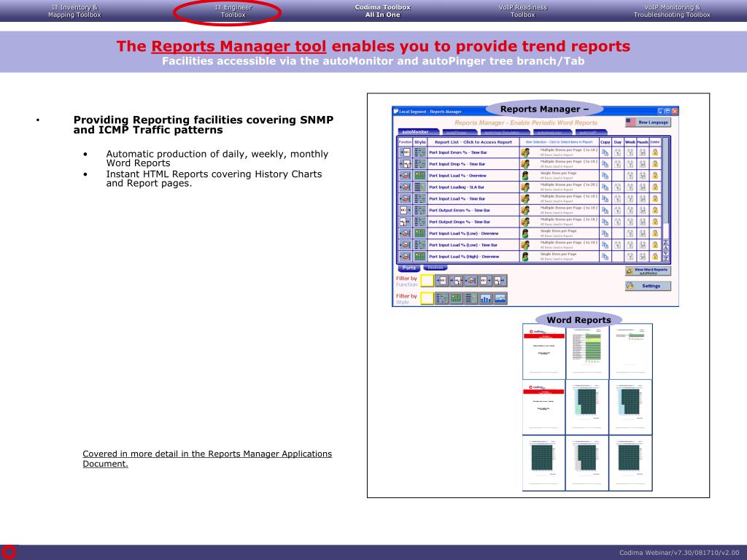Click delete lock for Port Output Errors % row
The width and height of the screenshot is (747, 560).
point(655,210)
